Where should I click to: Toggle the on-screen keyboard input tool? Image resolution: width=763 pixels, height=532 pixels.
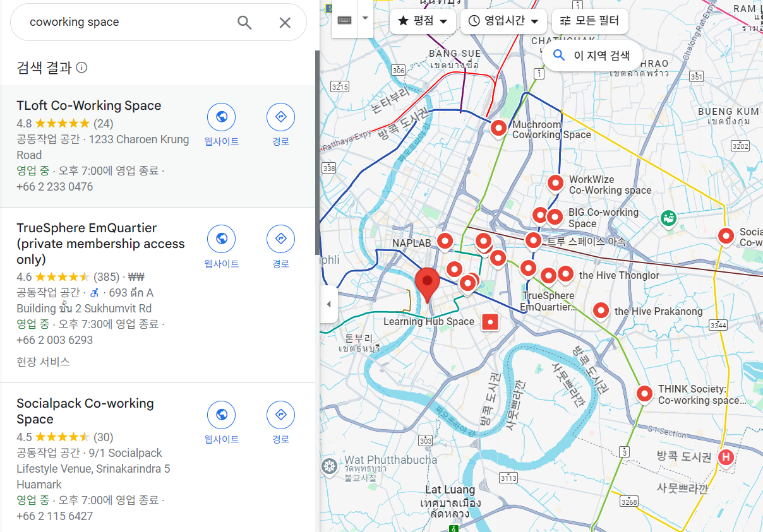pos(345,20)
